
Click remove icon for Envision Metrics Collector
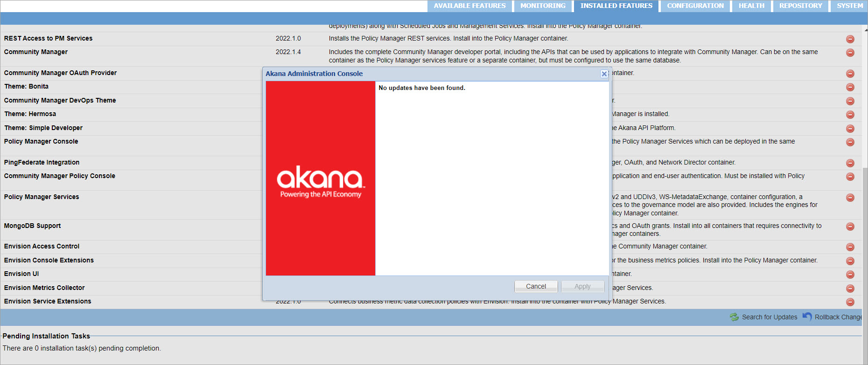click(x=850, y=289)
